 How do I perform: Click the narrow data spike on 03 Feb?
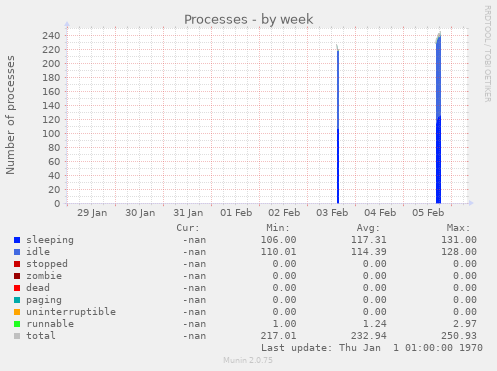[338, 127]
